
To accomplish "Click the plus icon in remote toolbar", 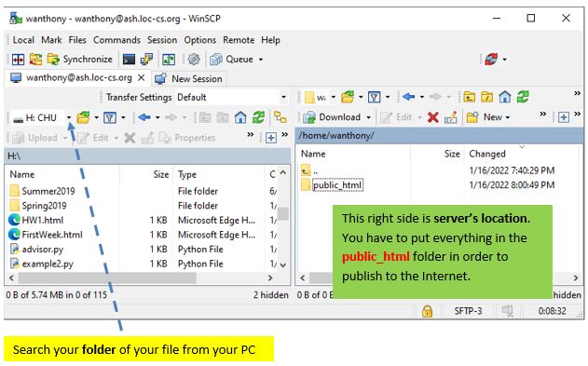I will coord(563,117).
